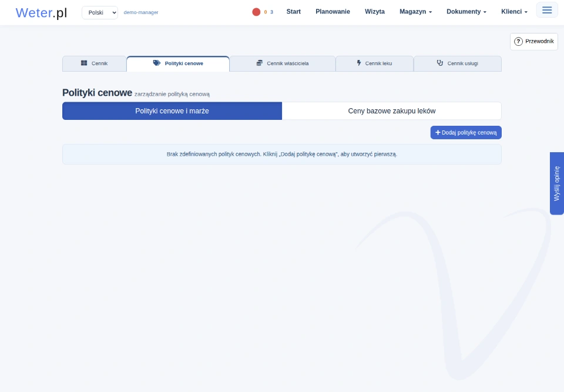Viewport: 564px width, 392px height.
Task: Select the Polityki cenowe tab
Action: point(178,63)
